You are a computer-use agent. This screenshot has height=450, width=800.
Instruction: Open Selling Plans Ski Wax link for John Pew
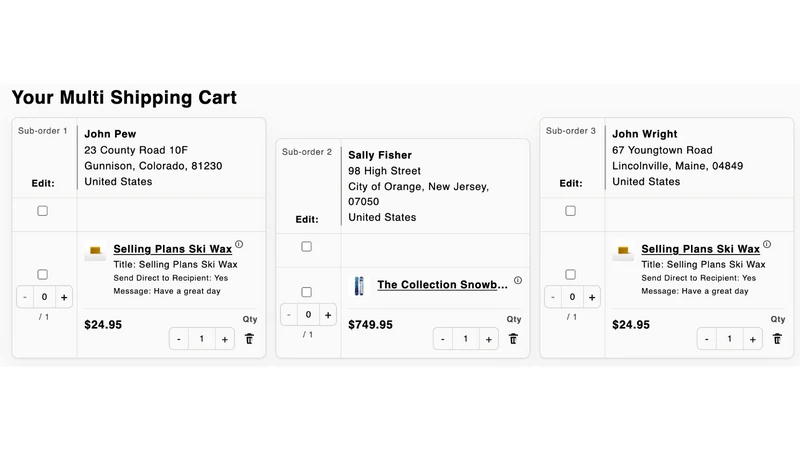click(x=172, y=249)
